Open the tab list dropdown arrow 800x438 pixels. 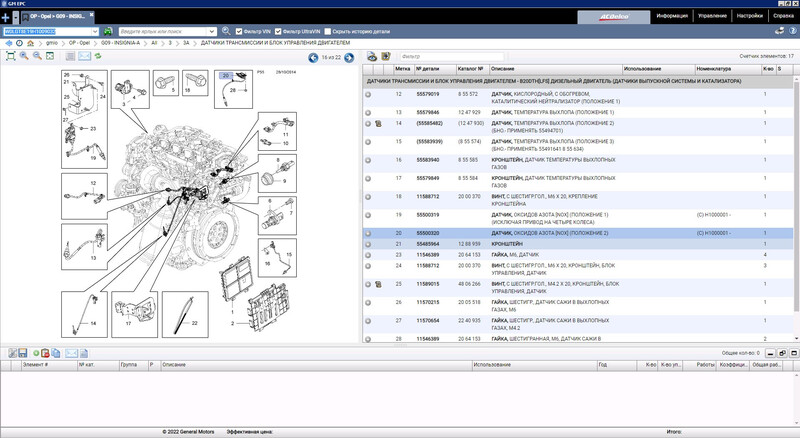15,17
